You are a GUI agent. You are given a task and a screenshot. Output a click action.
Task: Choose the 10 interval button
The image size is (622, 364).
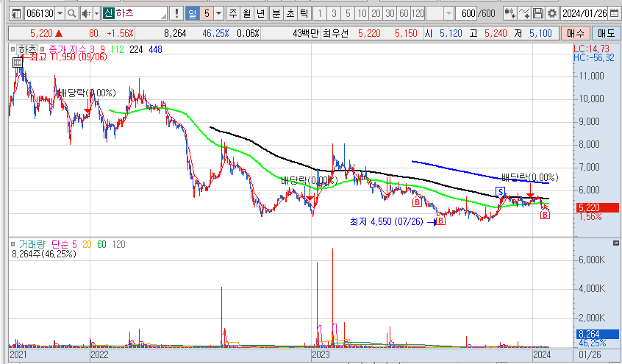coord(362,13)
